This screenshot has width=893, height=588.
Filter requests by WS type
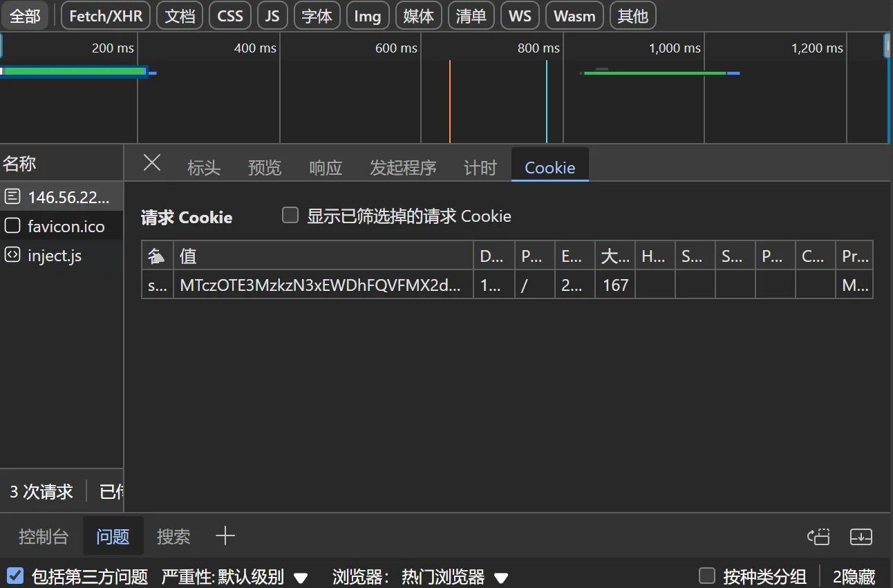point(520,16)
